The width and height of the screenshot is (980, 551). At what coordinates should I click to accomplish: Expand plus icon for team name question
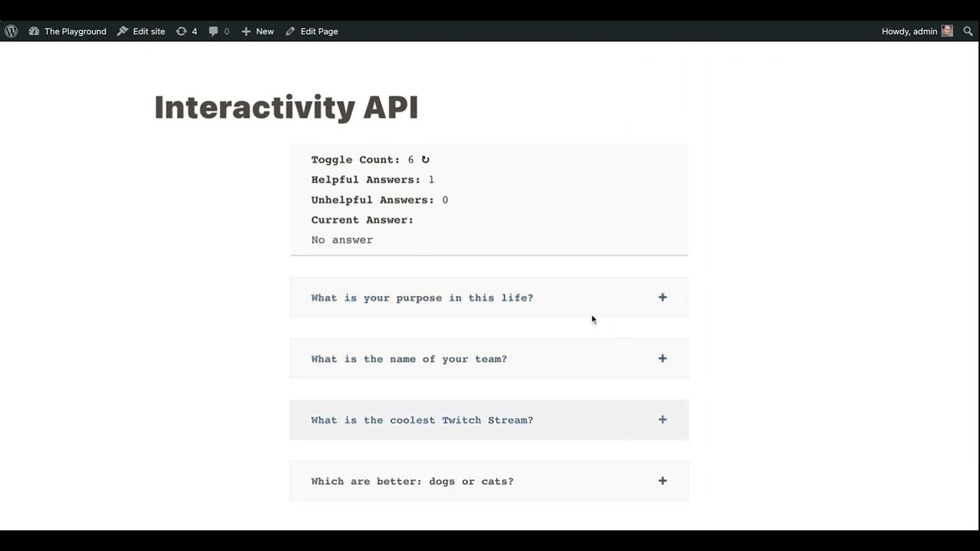click(x=662, y=359)
